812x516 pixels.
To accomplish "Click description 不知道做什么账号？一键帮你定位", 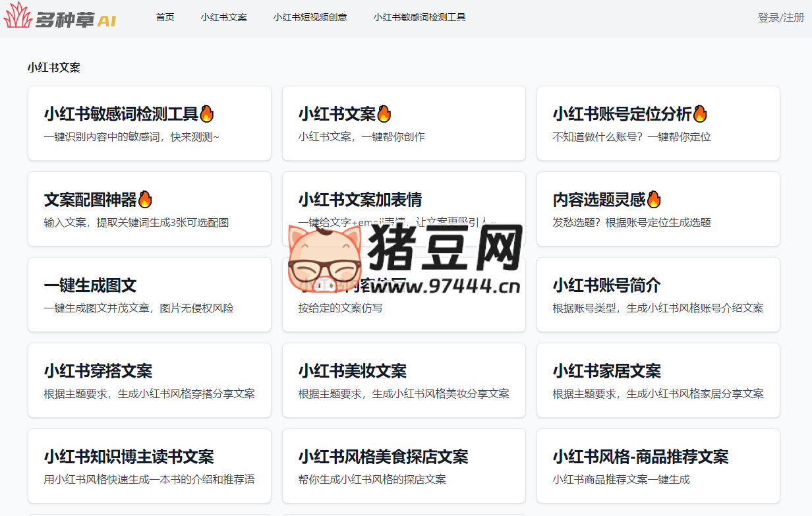I will [x=632, y=137].
